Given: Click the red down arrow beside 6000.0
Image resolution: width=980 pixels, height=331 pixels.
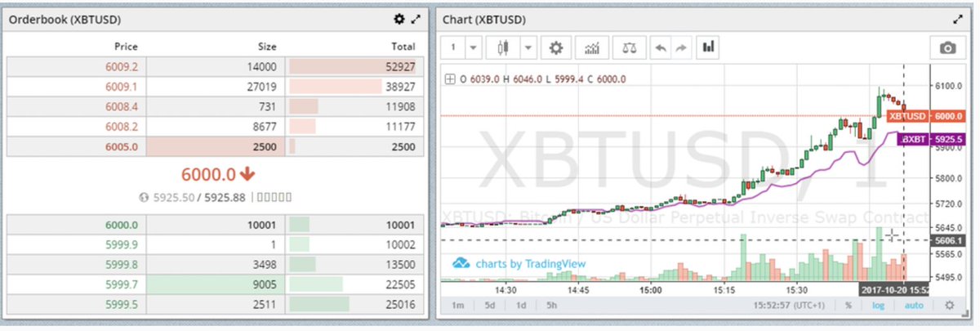Looking at the screenshot, I should pos(249,175).
